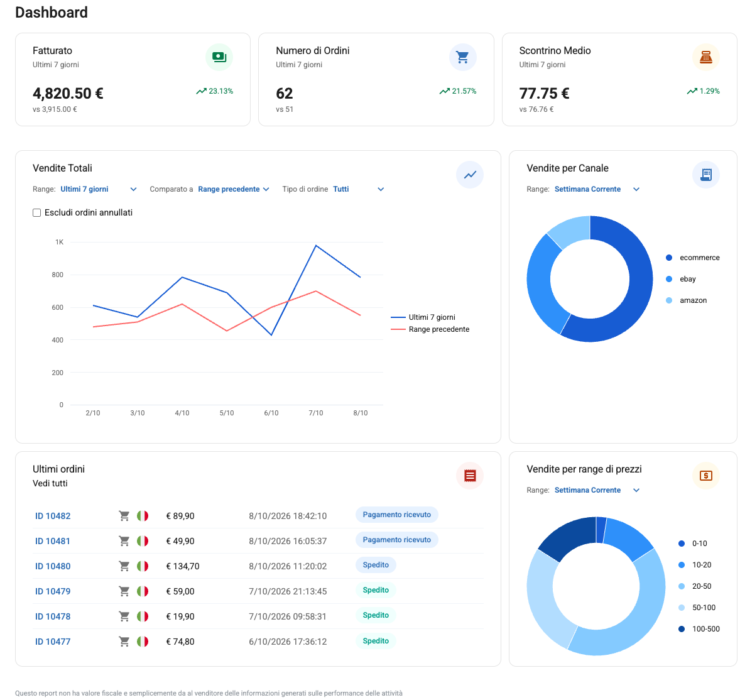Screen dimensions: 740x700
Task: Click Pagamento ricevuto badge for order 10481
Action: 396,540
